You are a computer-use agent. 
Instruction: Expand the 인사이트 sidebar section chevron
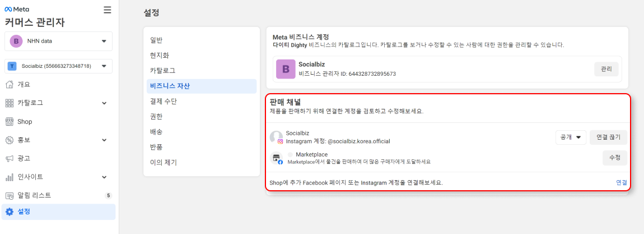(104, 177)
